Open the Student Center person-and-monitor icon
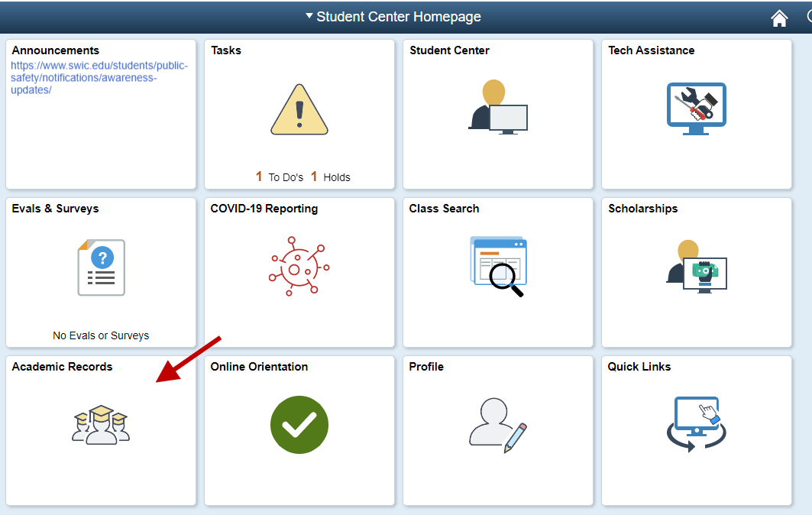The width and height of the screenshot is (812, 515). point(498,108)
